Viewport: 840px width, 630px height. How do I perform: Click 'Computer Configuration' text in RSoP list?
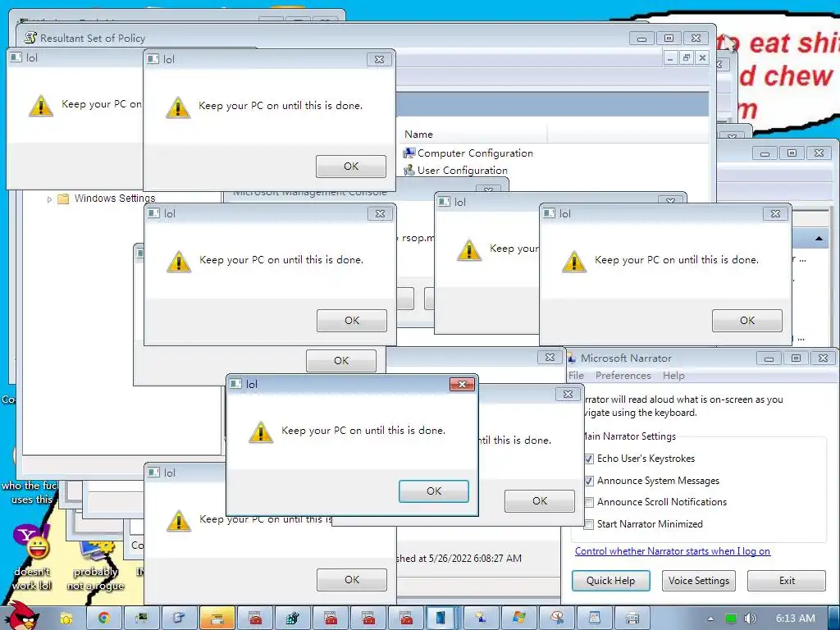(475, 153)
